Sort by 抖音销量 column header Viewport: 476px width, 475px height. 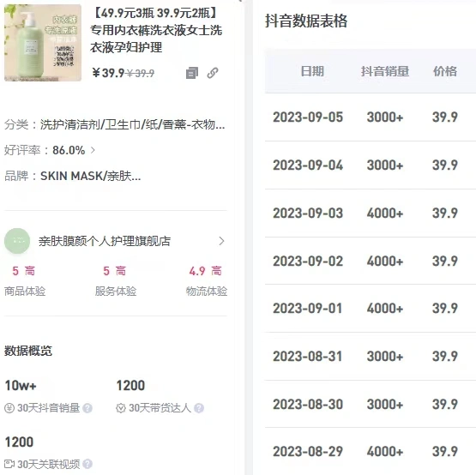pos(385,71)
